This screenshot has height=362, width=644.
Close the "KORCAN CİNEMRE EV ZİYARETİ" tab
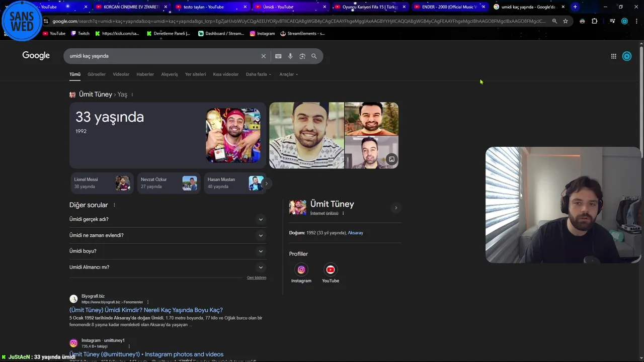point(166,7)
